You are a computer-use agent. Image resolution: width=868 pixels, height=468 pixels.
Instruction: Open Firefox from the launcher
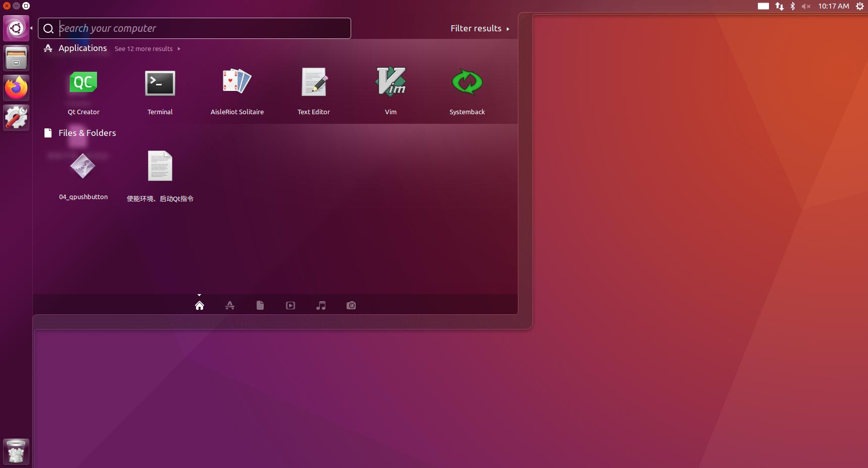tap(16, 88)
